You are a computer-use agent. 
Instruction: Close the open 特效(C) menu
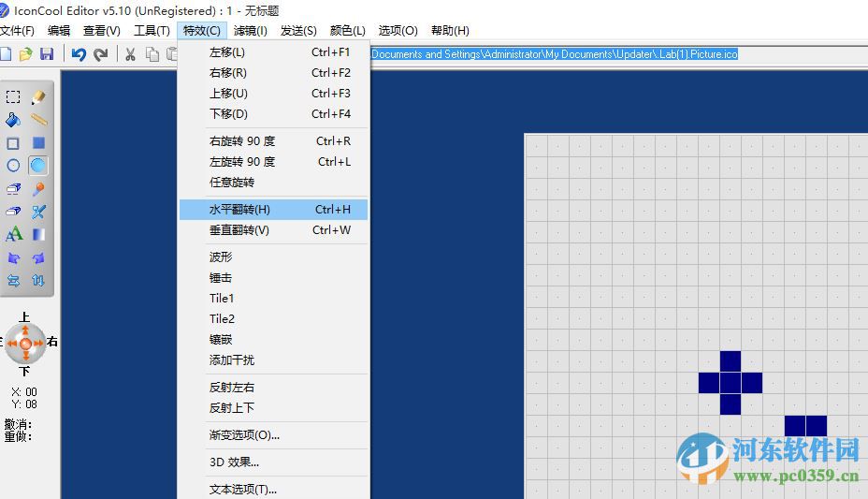pyautogui.click(x=201, y=31)
